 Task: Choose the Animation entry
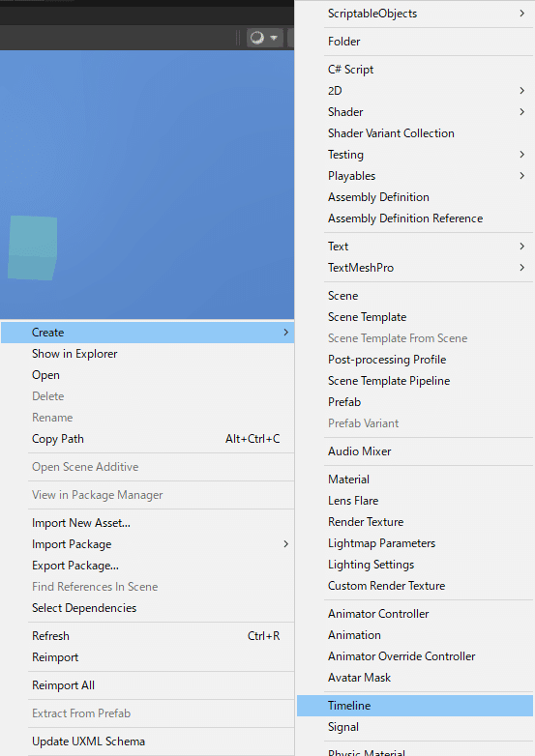[x=355, y=635]
